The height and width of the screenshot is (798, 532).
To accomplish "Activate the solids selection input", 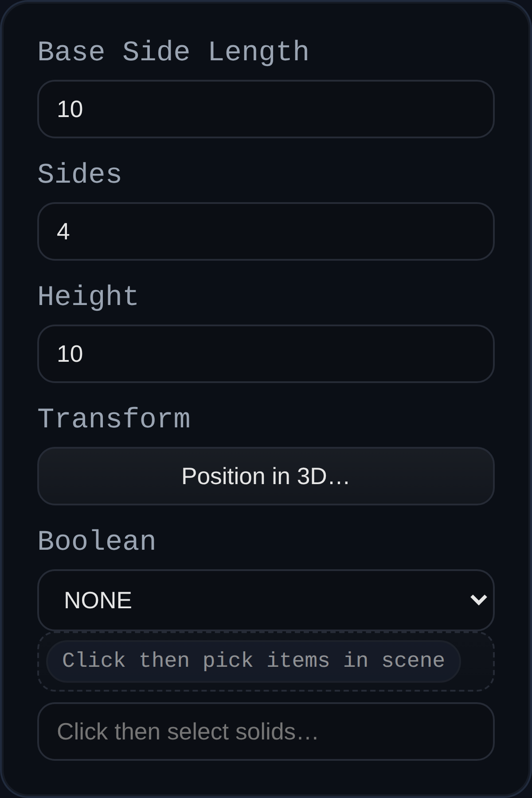I will [x=266, y=731].
